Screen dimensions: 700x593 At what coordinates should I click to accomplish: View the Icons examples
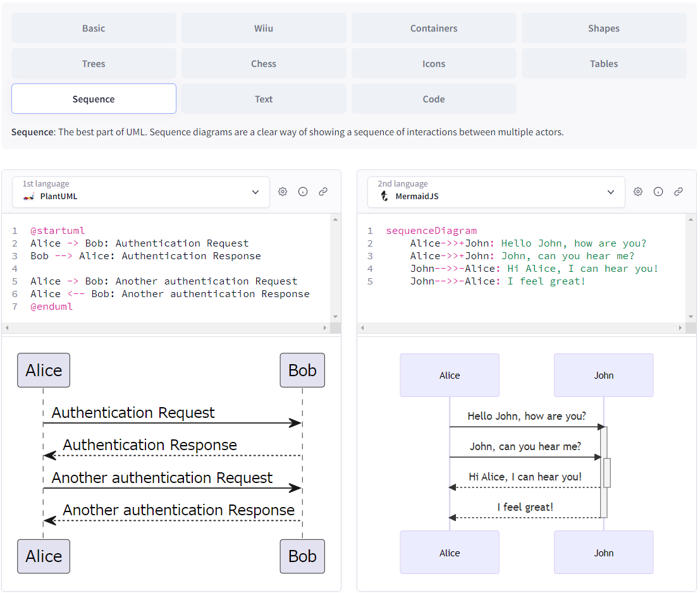tap(434, 63)
